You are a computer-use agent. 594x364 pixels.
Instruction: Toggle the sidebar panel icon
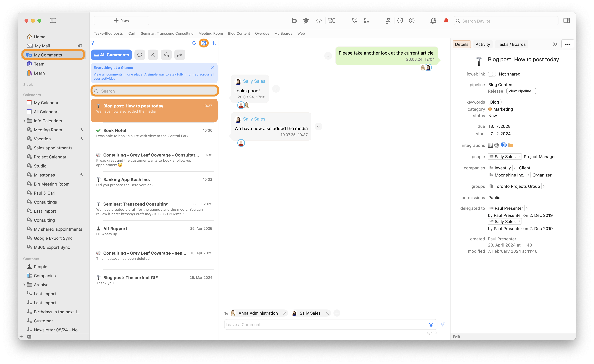tap(53, 20)
